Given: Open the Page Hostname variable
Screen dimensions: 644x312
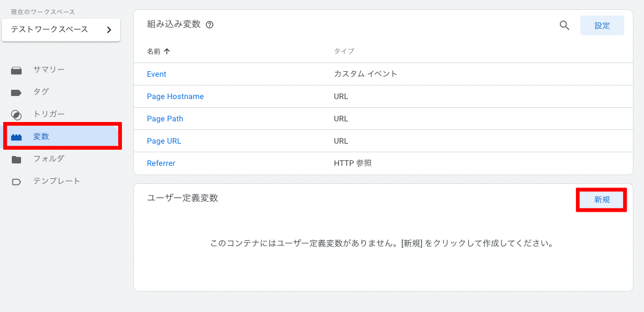Looking at the screenshot, I should (175, 97).
